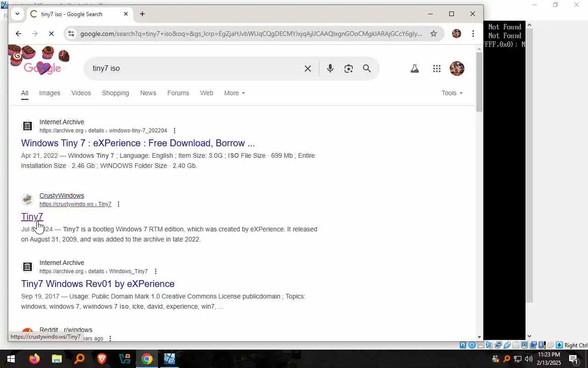Click VirtualBox keyboard capture arrow icon
This screenshot has width=588, height=368.
tap(559, 345)
